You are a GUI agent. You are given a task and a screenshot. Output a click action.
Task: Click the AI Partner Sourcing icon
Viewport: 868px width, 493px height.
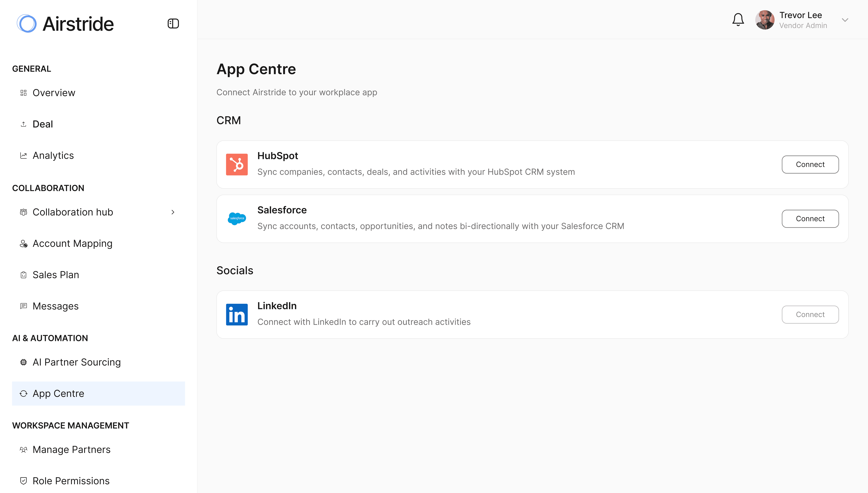tap(23, 362)
